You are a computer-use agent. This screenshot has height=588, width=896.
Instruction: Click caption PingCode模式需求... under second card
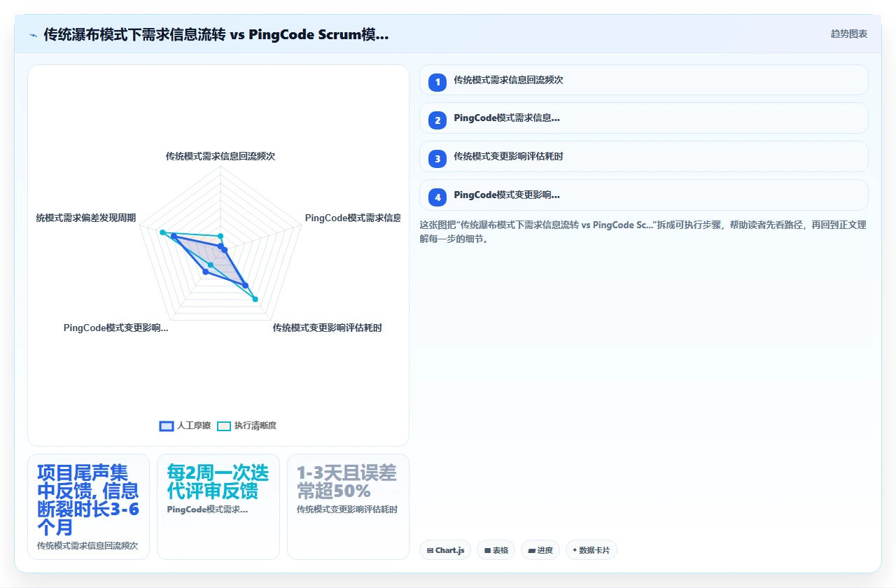tap(207, 510)
